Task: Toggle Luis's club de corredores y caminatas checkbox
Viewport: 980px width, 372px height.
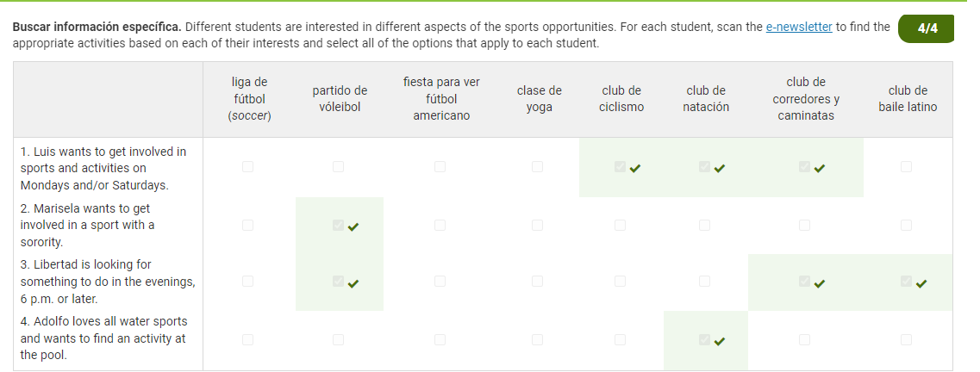Action: pyautogui.click(x=804, y=167)
